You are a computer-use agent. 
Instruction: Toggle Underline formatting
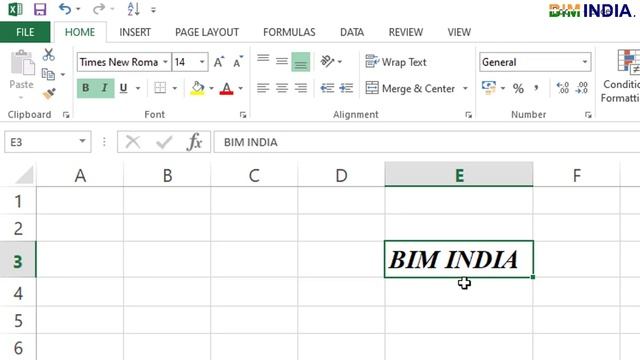[124, 88]
